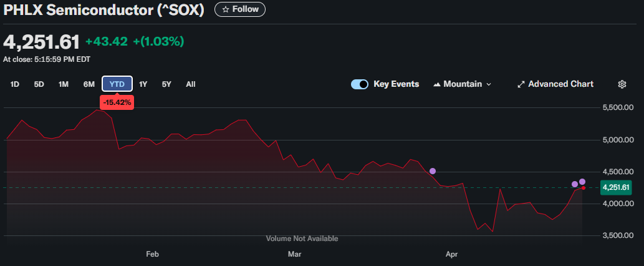This screenshot has height=266, width=644.
Task: Click the 4,251.61 green price label on axis
Action: tap(615, 187)
